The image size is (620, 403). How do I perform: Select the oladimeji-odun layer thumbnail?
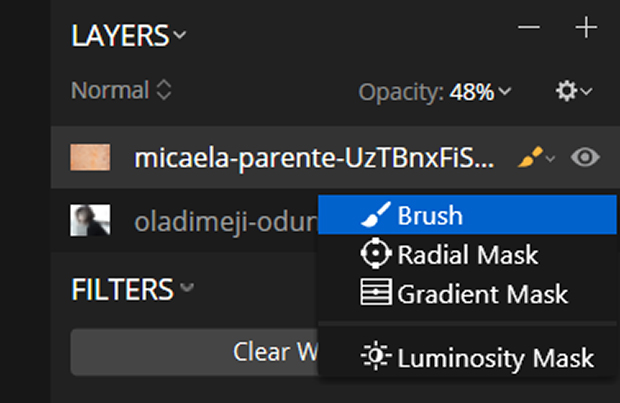point(90,220)
